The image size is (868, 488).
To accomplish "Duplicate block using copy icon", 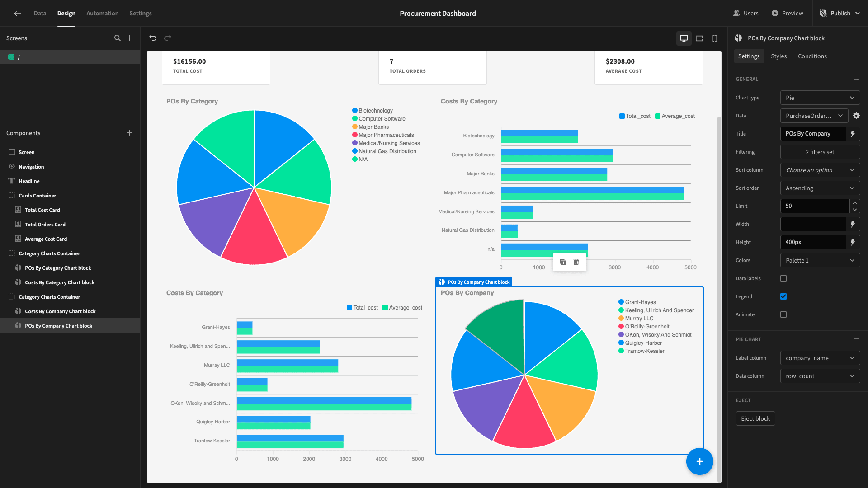I will [563, 262].
